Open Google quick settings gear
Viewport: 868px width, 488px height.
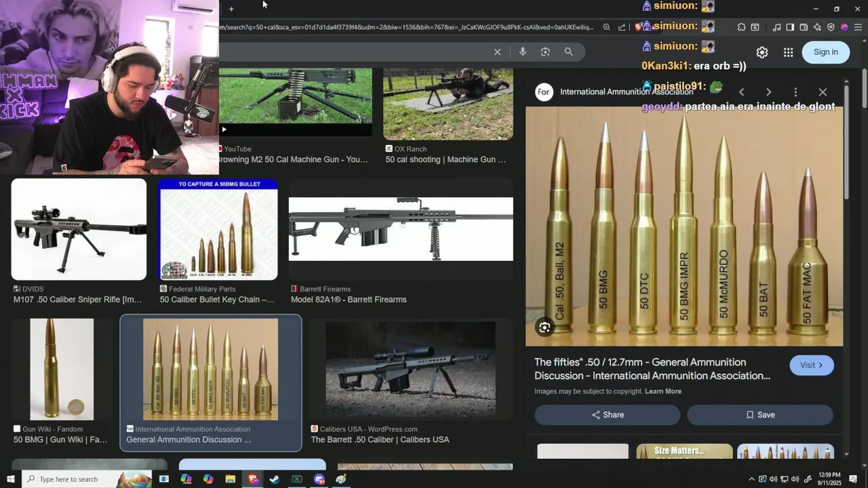coord(762,52)
